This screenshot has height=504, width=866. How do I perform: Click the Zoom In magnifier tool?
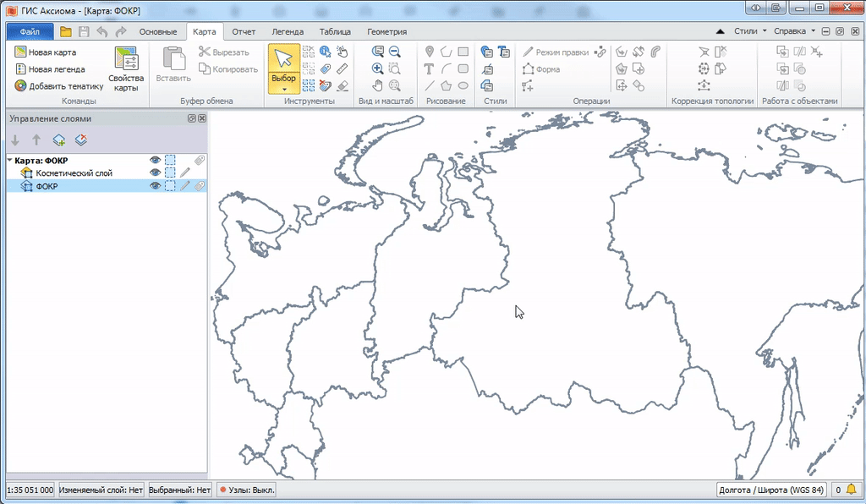tap(378, 68)
